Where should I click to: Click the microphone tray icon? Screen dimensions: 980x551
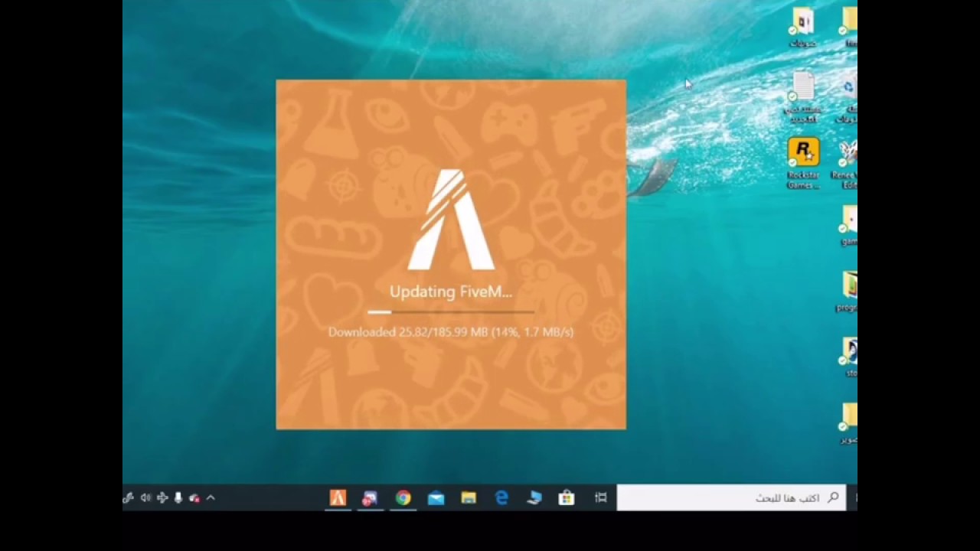click(178, 498)
